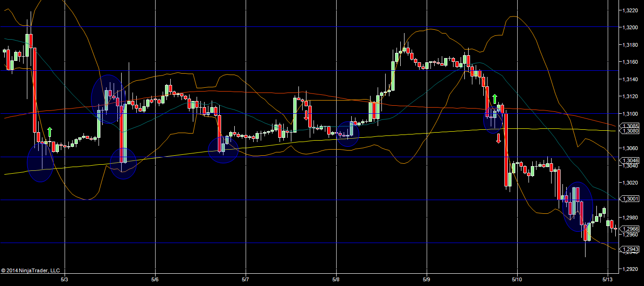Click the 5/10 date label
644x286 pixels.
517,280
